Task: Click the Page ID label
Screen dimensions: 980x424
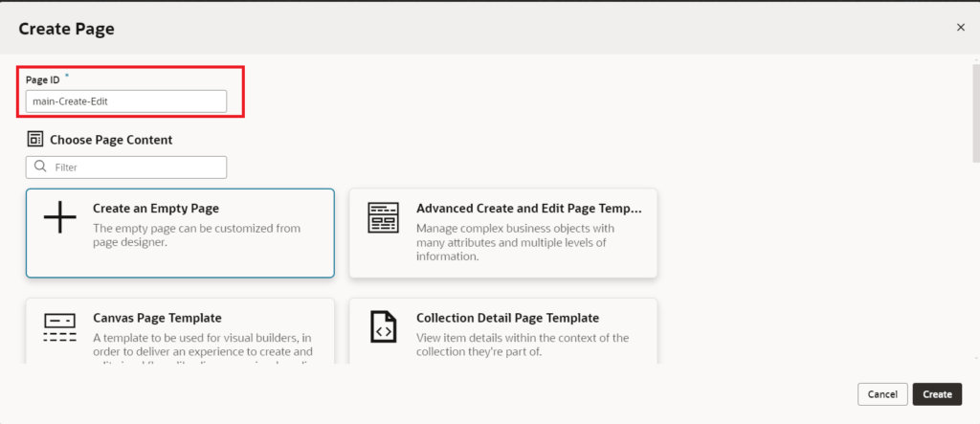Action: [x=43, y=79]
